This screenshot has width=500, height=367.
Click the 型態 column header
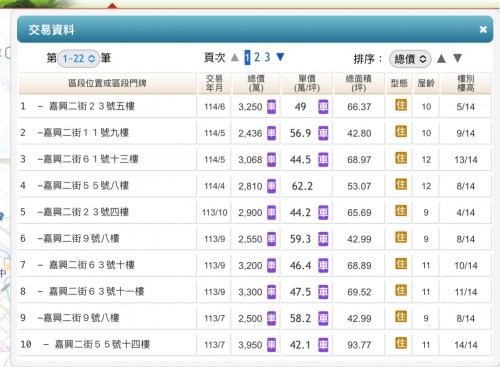point(399,83)
